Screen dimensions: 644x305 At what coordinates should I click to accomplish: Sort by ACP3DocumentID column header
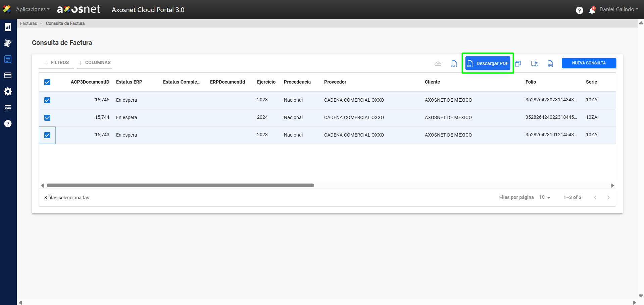coord(90,82)
